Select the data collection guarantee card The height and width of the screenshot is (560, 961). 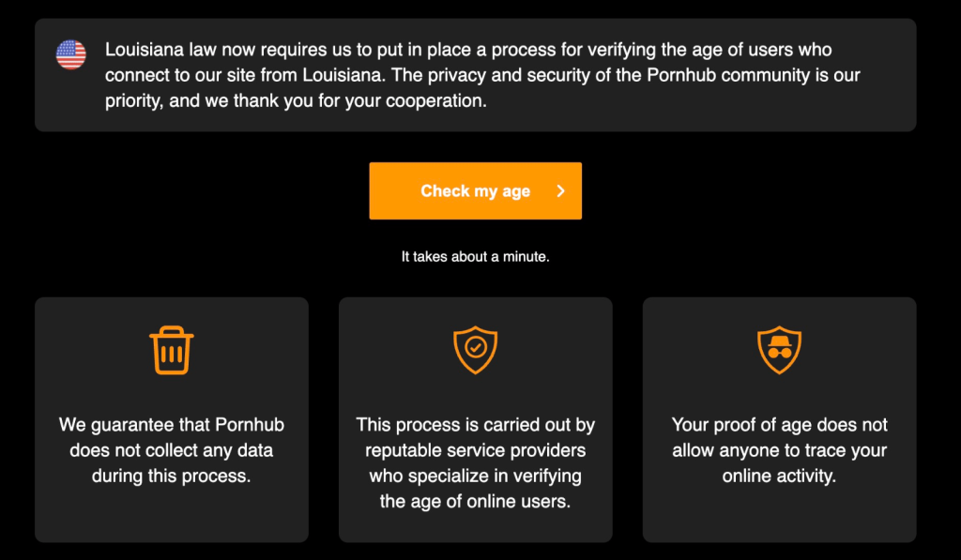172,419
